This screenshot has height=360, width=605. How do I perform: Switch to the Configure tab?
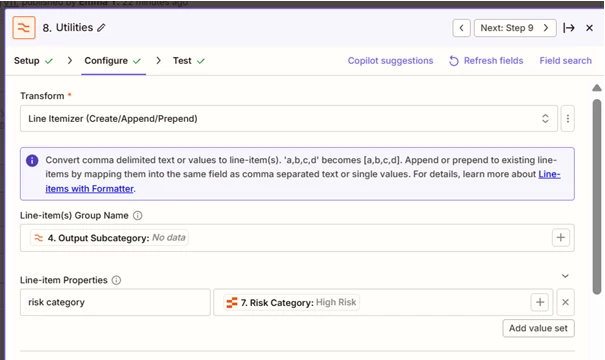(113, 61)
